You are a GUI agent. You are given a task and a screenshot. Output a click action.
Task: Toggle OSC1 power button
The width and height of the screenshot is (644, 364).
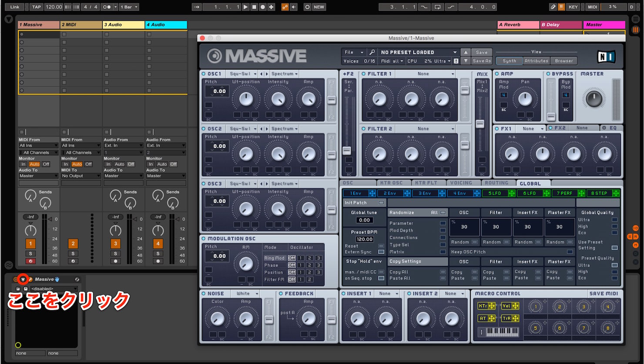[x=204, y=74]
